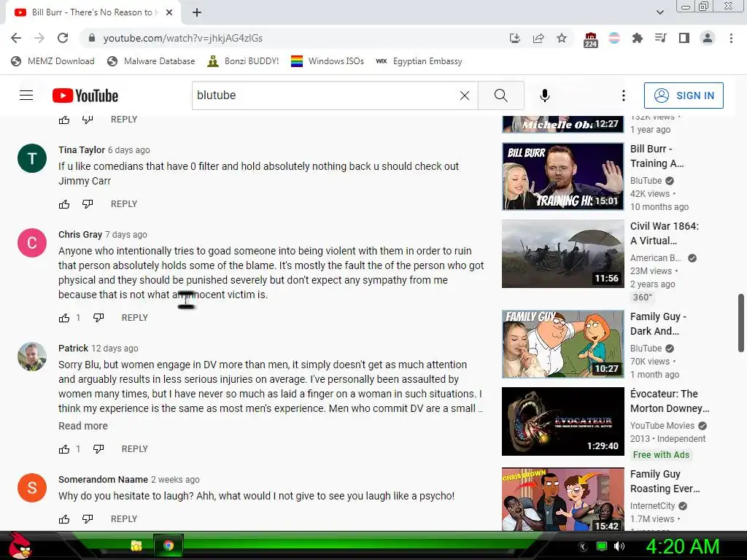Click the Angry Birds start button
Screen dimensions: 747x560
tap(19, 545)
